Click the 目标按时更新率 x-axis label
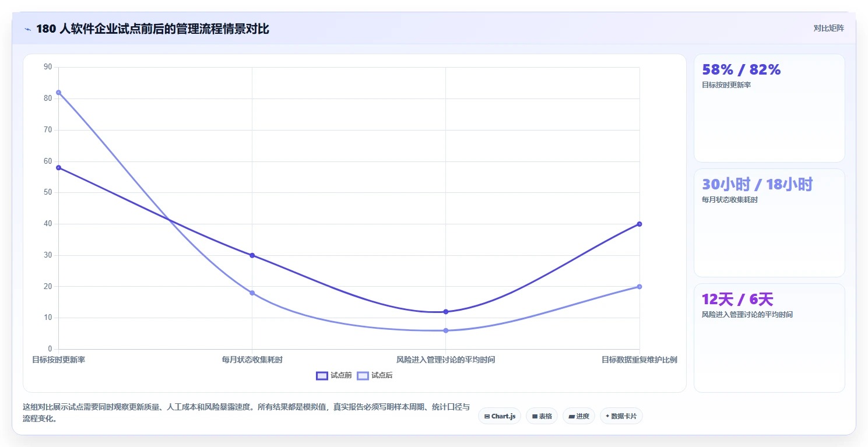 58,360
